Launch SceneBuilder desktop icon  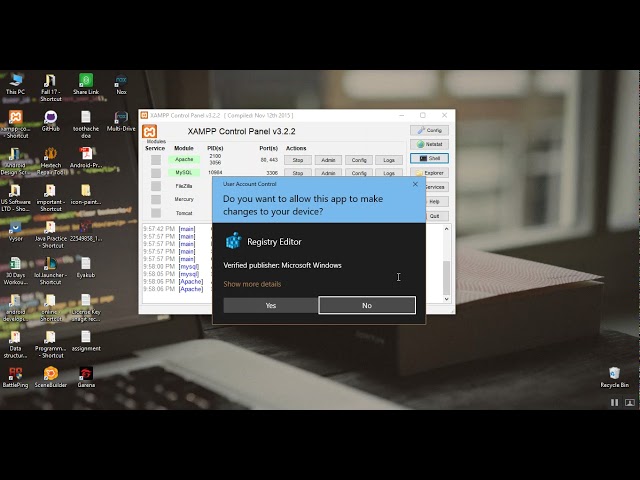(51, 377)
